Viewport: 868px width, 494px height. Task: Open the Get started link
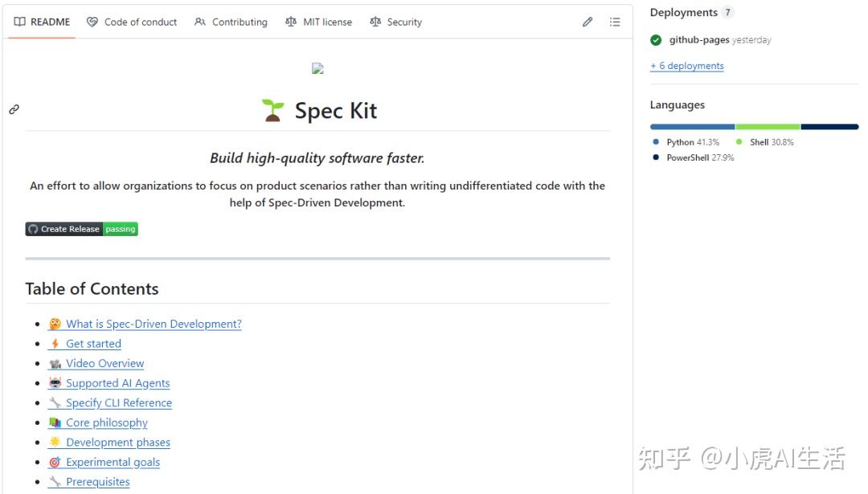93,343
